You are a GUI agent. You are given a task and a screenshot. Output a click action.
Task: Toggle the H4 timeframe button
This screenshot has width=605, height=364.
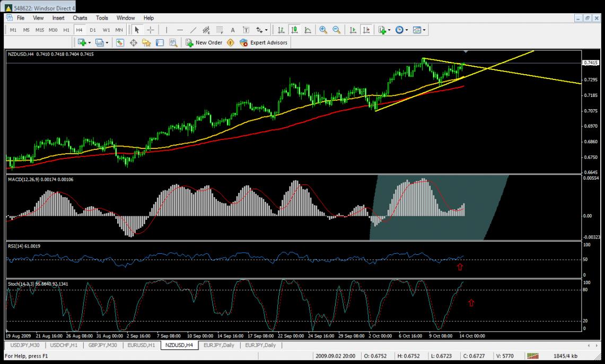pos(80,30)
